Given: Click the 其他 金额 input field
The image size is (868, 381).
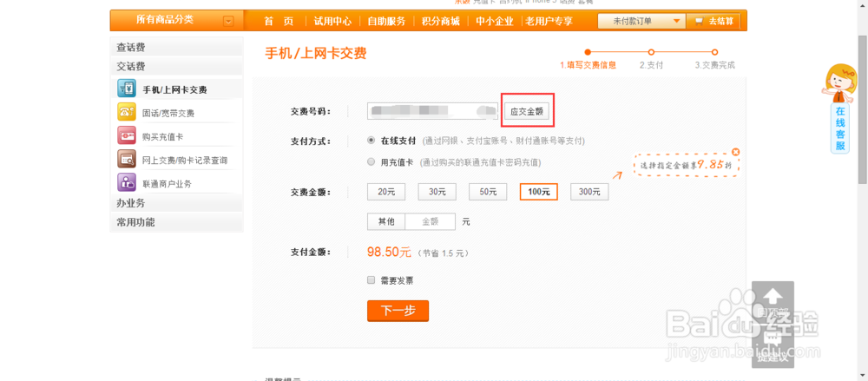Looking at the screenshot, I should [x=431, y=221].
